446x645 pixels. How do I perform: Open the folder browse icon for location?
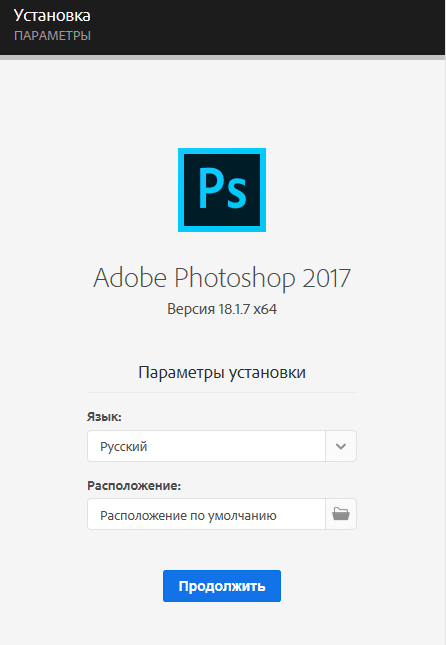[x=341, y=514]
